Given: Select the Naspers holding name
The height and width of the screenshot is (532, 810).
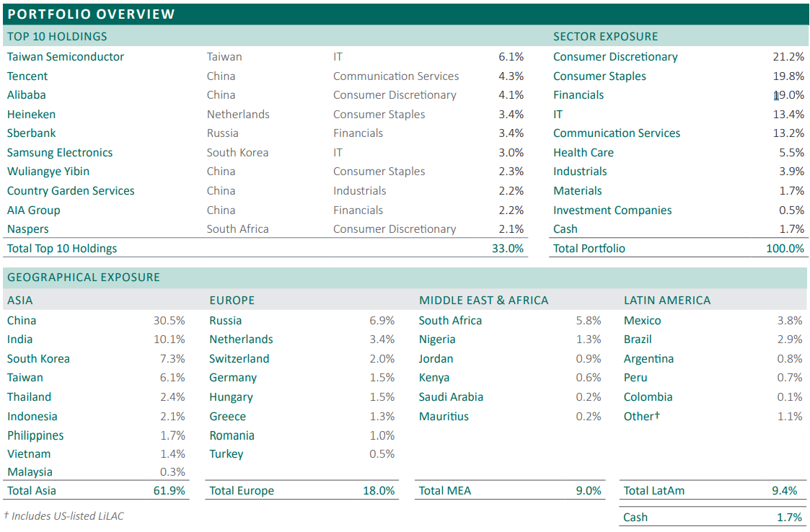Looking at the screenshot, I should tap(28, 229).
